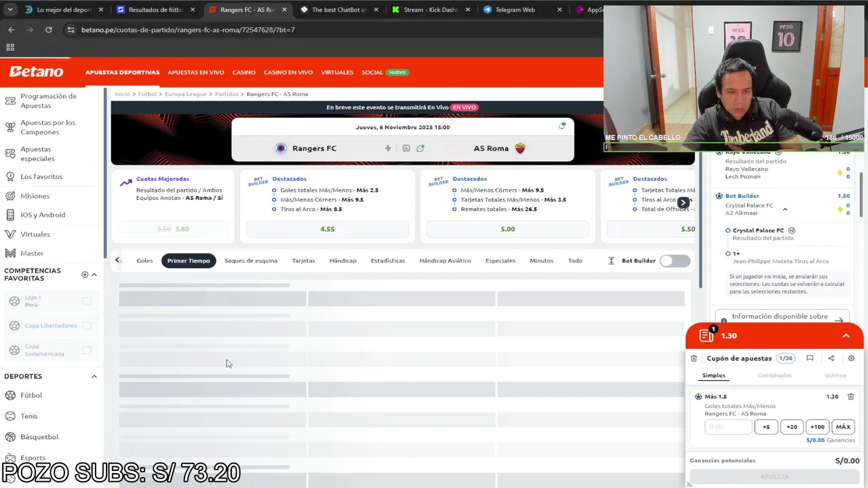Add +100 to the stake
The width and height of the screenshot is (868, 488).
[817, 427]
